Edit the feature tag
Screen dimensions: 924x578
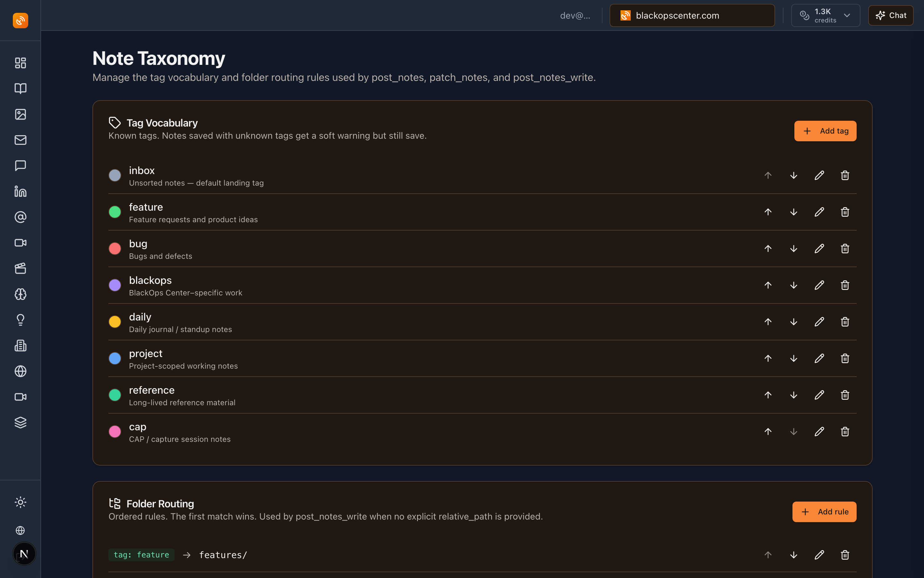(819, 212)
